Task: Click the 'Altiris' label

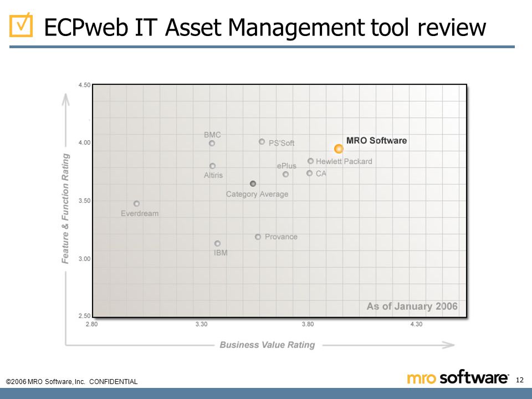Action: pyautogui.click(x=213, y=175)
